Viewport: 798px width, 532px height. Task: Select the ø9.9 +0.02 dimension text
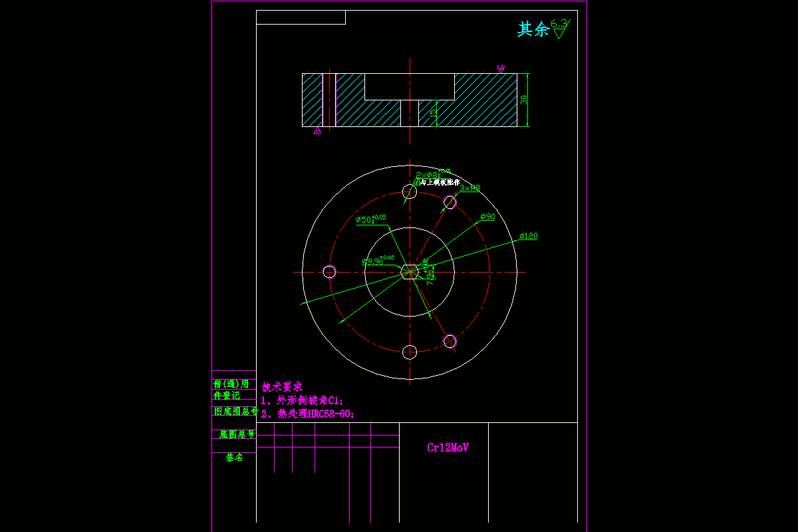tap(378, 261)
